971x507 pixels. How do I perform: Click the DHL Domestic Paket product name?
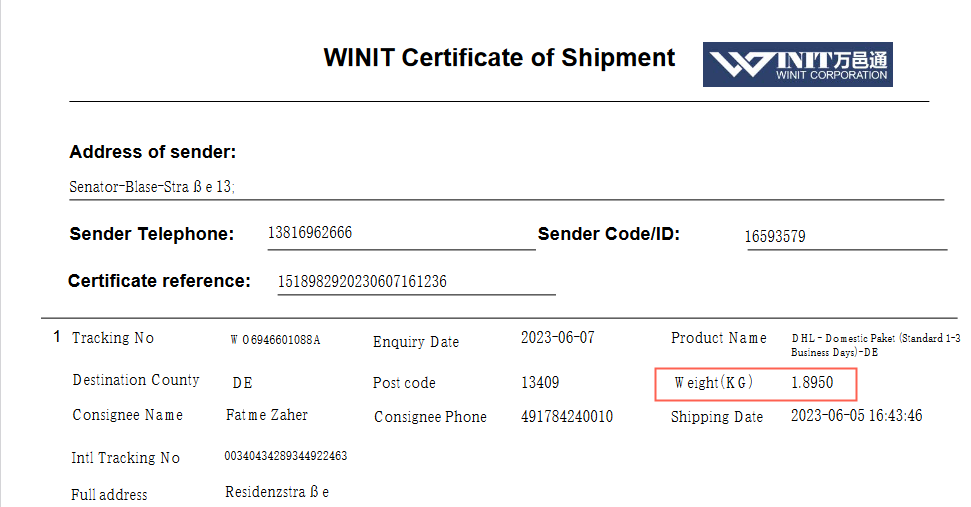(x=875, y=345)
